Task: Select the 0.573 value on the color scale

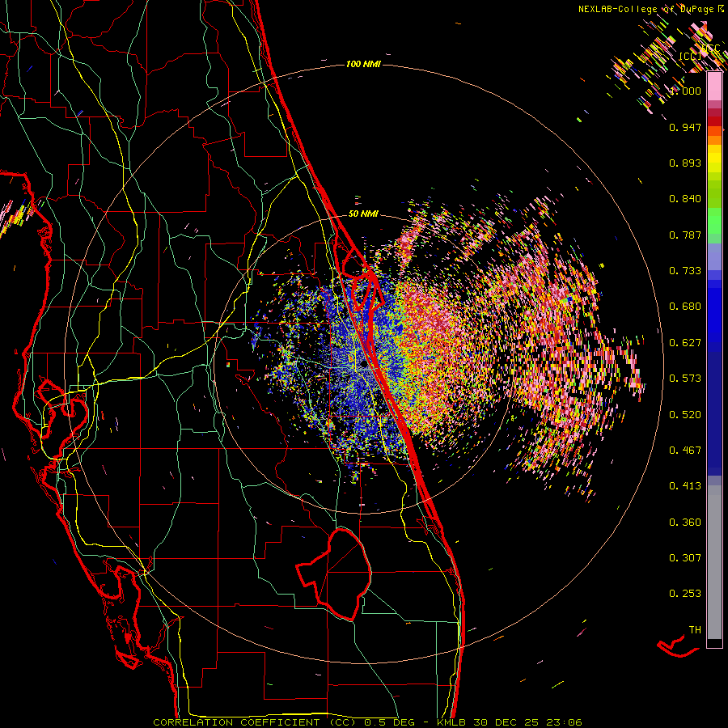Action: (685, 379)
